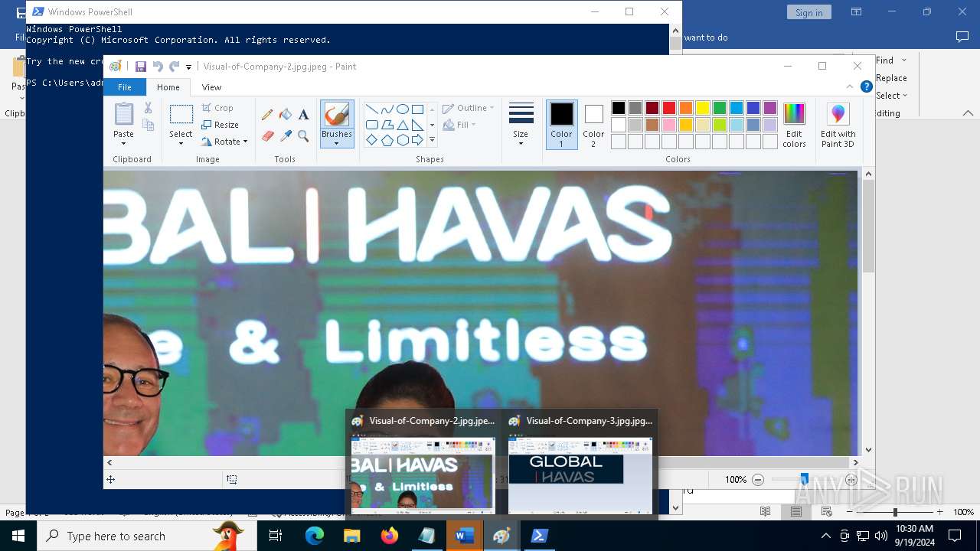Expand the Shapes gallery more arrow
The image size is (980, 551).
coord(432,140)
